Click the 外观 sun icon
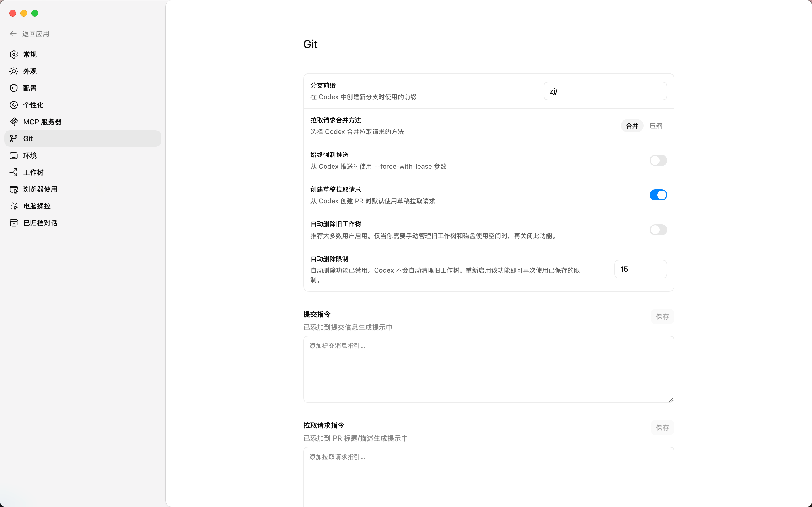The image size is (812, 507). tap(14, 71)
